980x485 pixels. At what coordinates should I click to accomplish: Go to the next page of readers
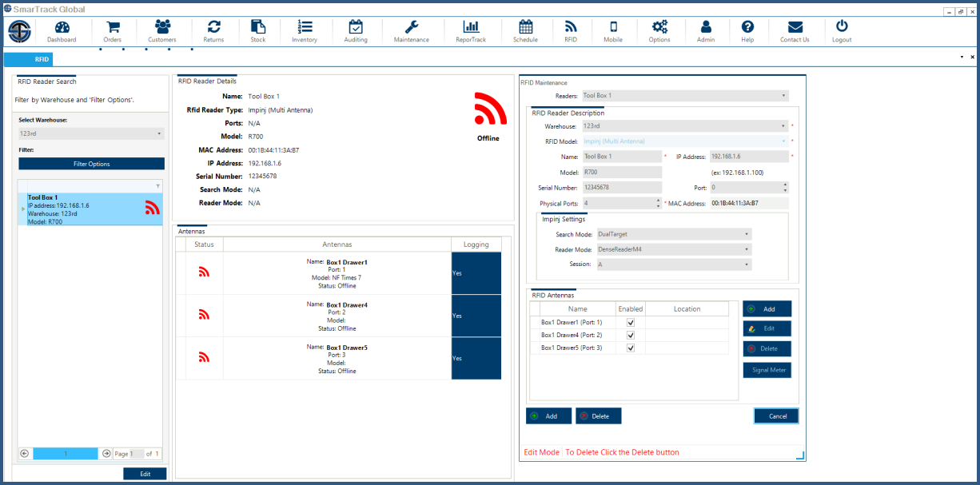(x=107, y=453)
